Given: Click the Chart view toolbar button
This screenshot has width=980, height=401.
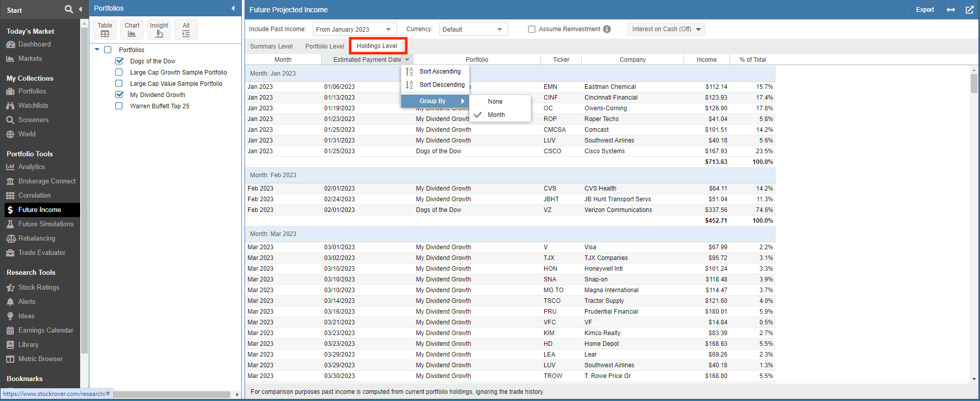Looking at the screenshot, I should pyautogui.click(x=132, y=30).
